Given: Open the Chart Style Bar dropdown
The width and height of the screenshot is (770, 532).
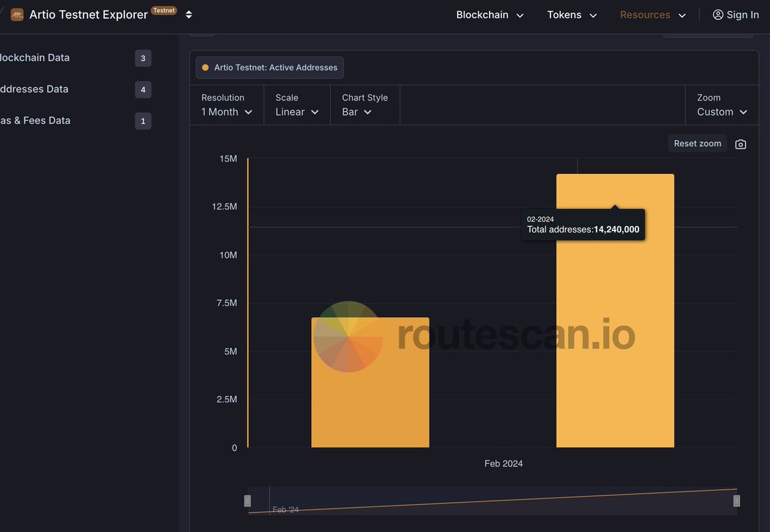Looking at the screenshot, I should (365, 105).
